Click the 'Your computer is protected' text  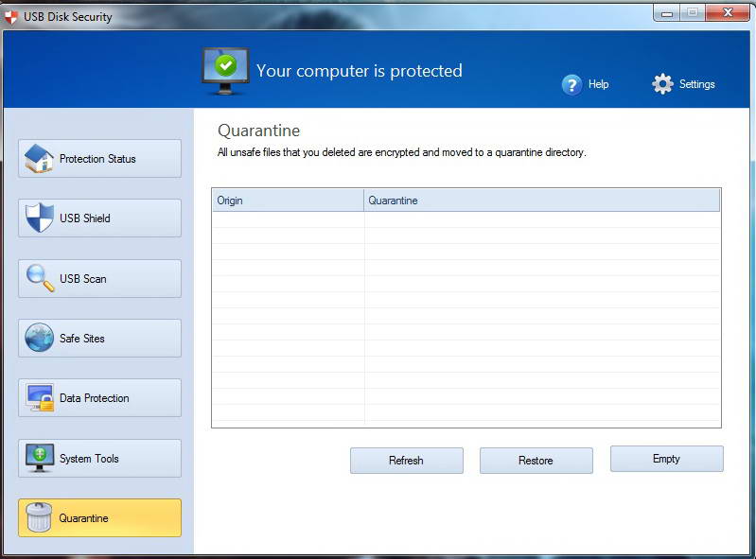click(x=360, y=71)
